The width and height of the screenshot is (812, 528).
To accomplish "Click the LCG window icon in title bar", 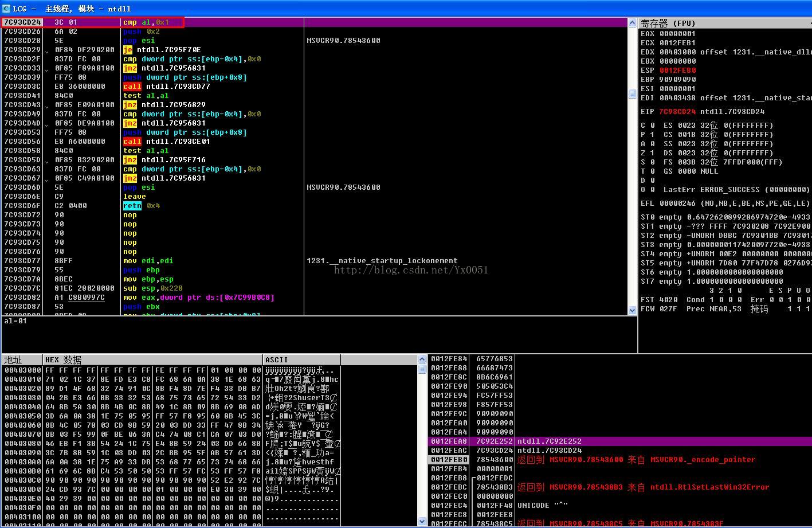I will click(6, 8).
